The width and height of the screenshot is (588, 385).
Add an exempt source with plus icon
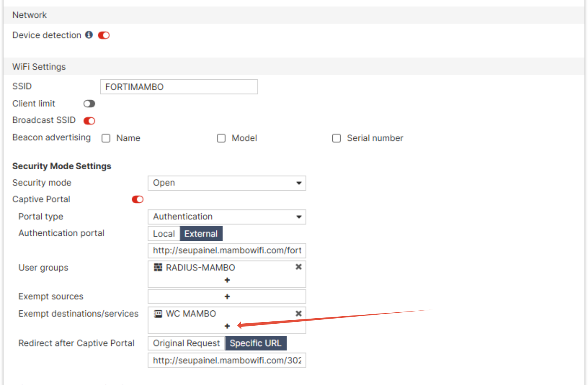pyautogui.click(x=227, y=297)
